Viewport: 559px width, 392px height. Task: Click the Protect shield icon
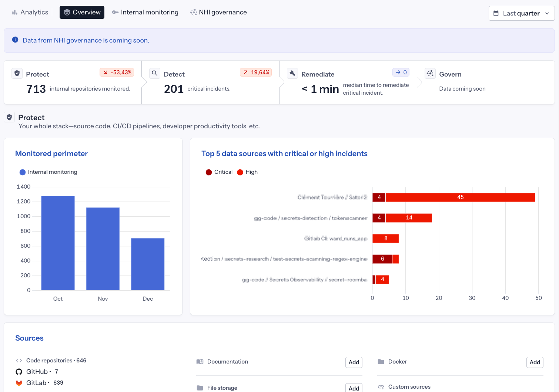coord(17,73)
